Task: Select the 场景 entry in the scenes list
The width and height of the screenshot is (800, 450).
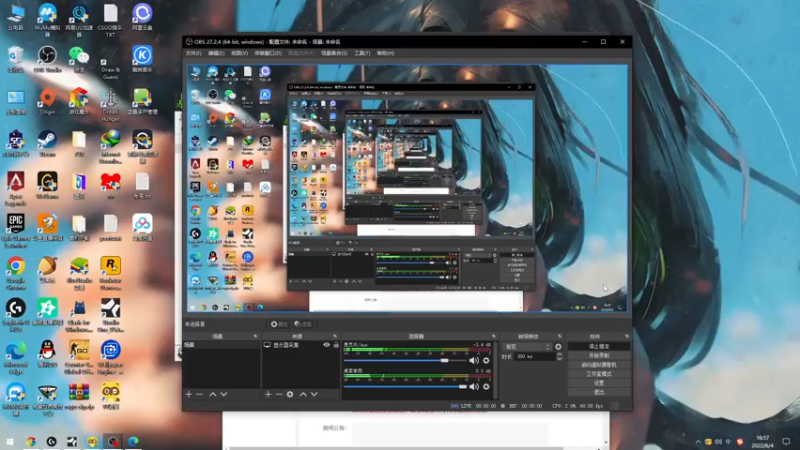Action: [x=221, y=345]
